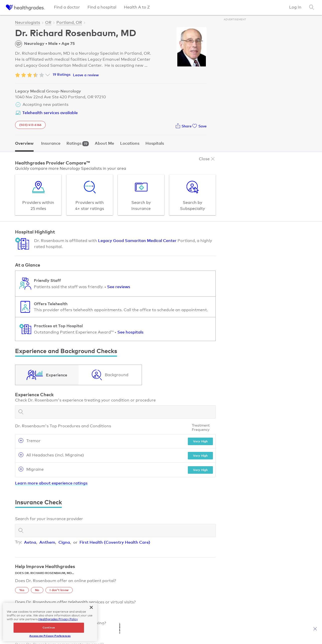Select the Providers within 25 miles card
Viewport: 322px width, 644px height.
[38, 195]
